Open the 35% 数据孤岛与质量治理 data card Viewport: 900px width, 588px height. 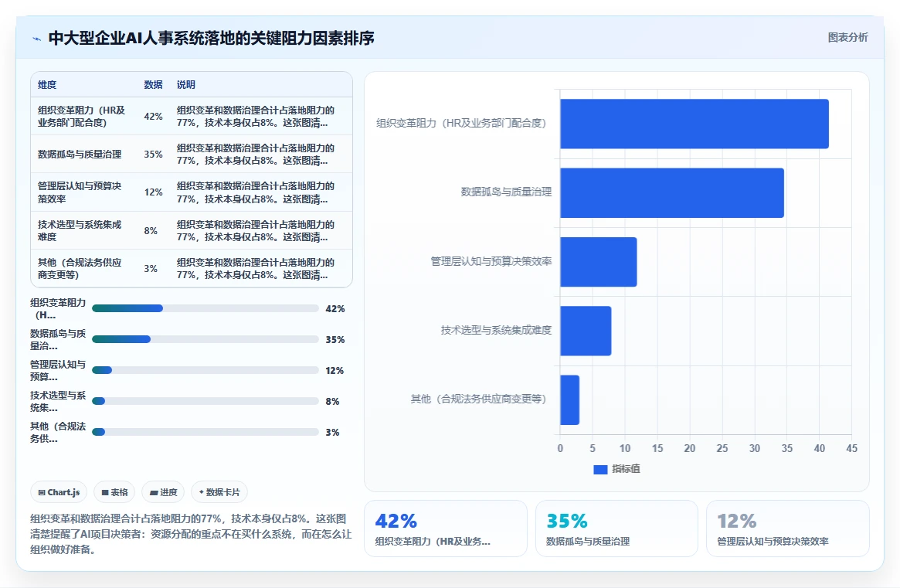pyautogui.click(x=616, y=529)
